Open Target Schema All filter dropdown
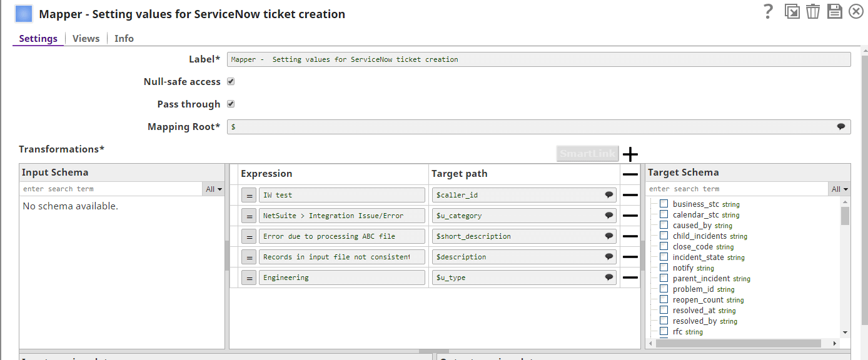Image resolution: width=868 pixels, height=360 pixels. pos(839,189)
